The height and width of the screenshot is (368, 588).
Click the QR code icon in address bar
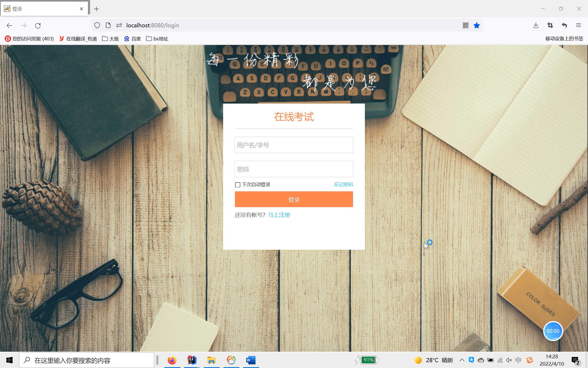pyautogui.click(x=466, y=25)
